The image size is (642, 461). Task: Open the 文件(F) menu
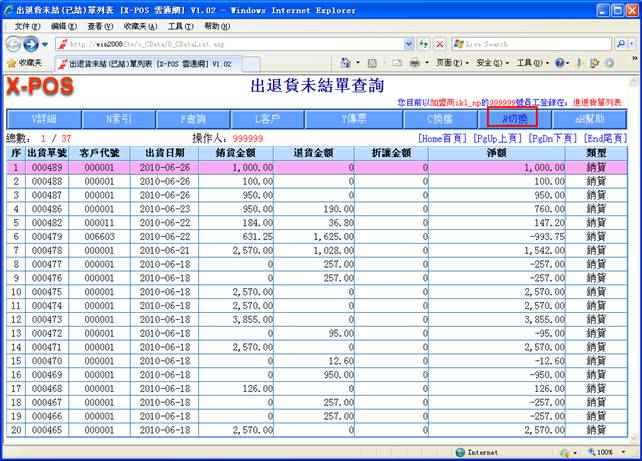(27, 26)
